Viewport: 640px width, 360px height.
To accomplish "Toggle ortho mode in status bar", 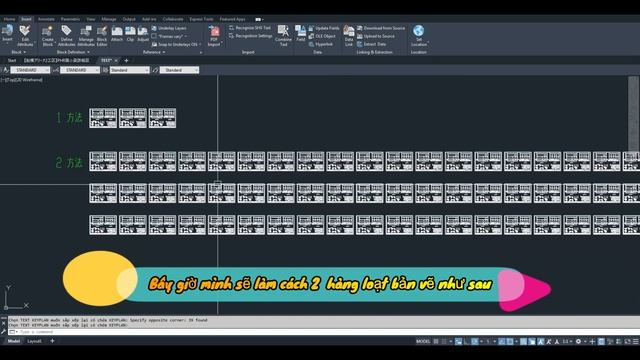I will point(466,341).
